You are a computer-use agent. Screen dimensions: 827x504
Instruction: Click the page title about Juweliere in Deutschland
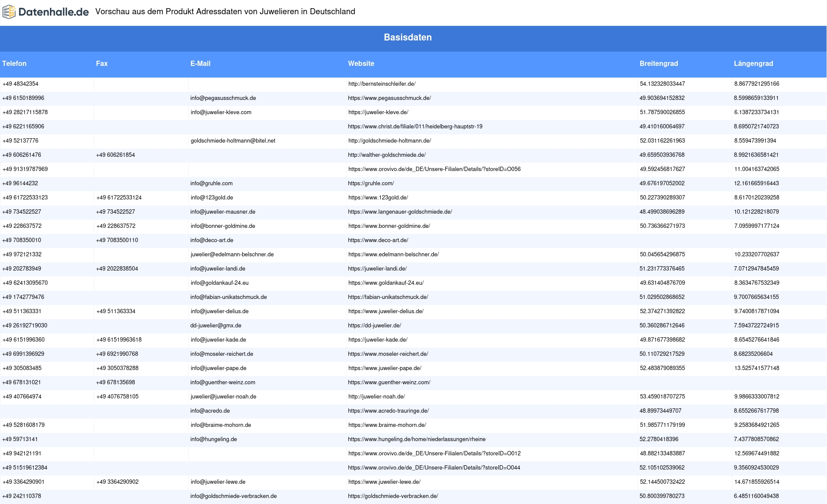coord(225,12)
